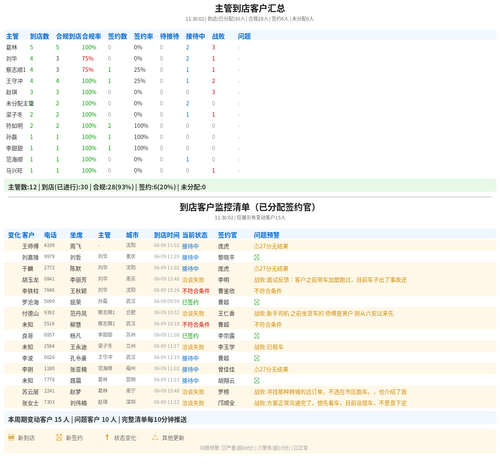The height and width of the screenshot is (470, 500).
Task: Click the 到店客户监控清单 section title
Action: pyautogui.click(x=248, y=207)
